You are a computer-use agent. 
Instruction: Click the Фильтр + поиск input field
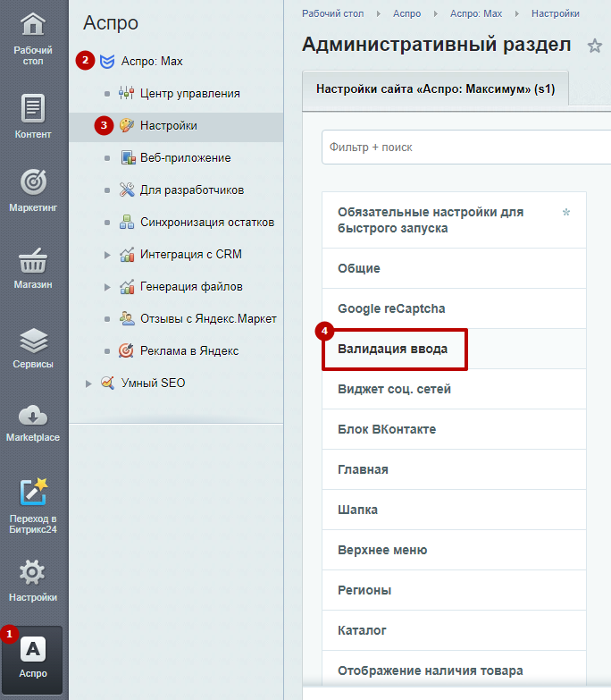coord(466,147)
